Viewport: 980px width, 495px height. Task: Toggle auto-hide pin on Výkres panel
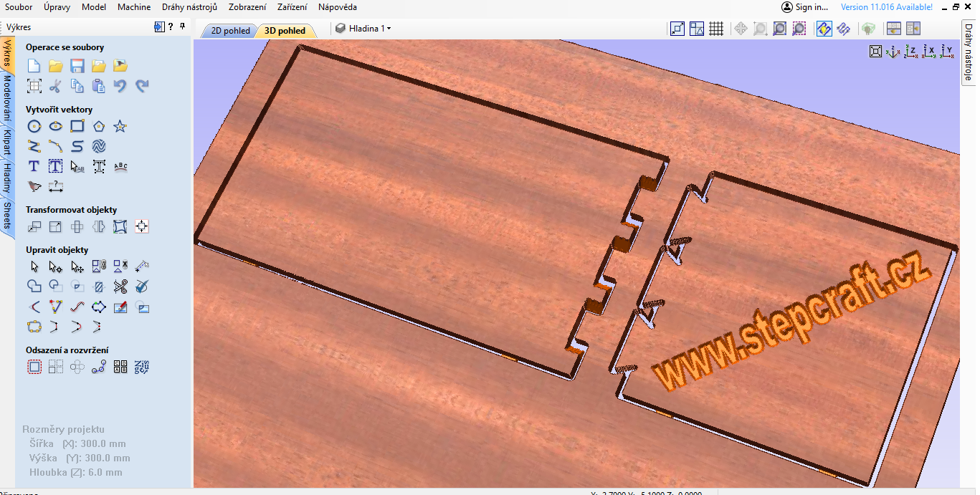[x=182, y=27]
